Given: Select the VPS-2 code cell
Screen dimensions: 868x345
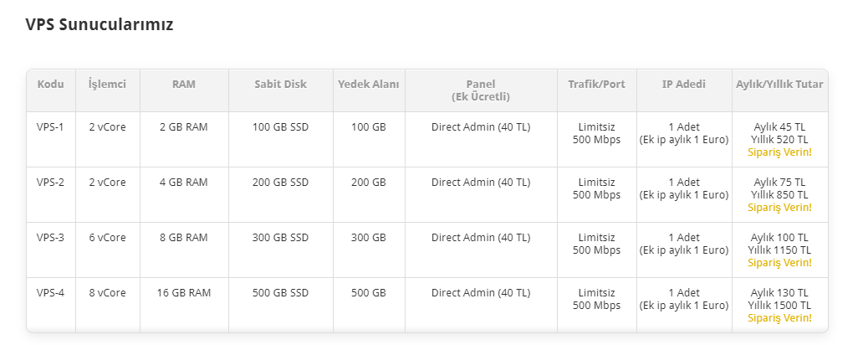Looking at the screenshot, I should (50, 183).
